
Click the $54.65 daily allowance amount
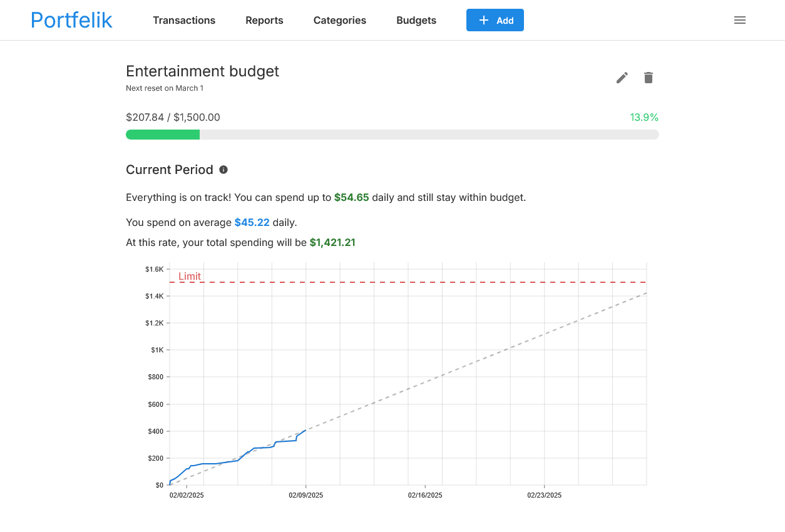pos(352,197)
